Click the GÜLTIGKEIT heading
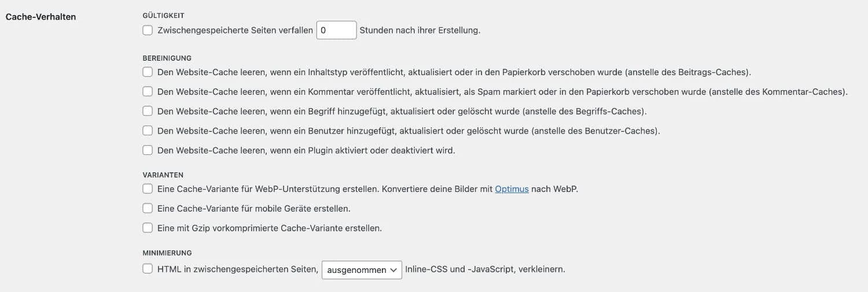868x292 pixels. tap(163, 16)
